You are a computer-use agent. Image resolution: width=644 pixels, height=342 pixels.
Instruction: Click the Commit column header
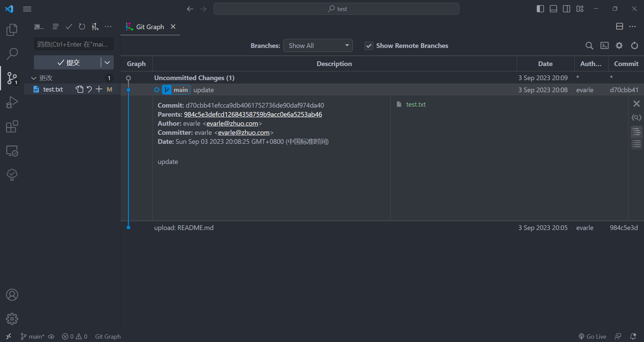click(x=626, y=64)
